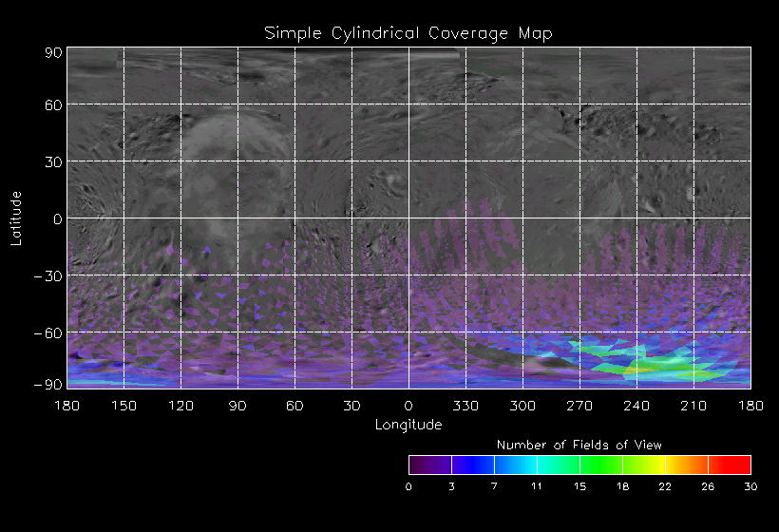Viewport: 779px width, 532px height.
Task: Click the longitude axis '210' tick label
Action: [x=693, y=406]
